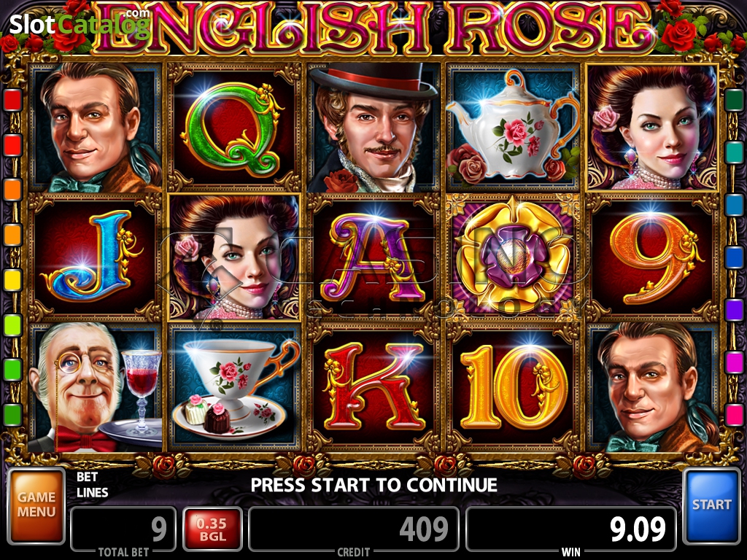747x560 pixels.
Task: Select the magenta payline marker on right
Action: [x=734, y=362]
